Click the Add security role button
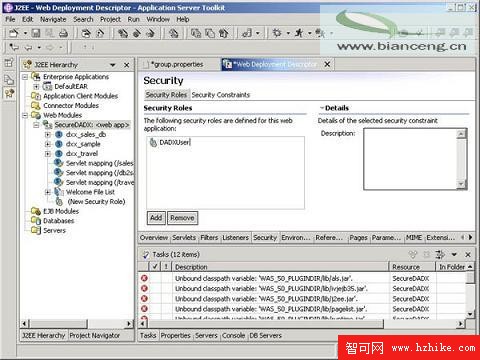Viewport: 480px width, 360px height. [156, 218]
